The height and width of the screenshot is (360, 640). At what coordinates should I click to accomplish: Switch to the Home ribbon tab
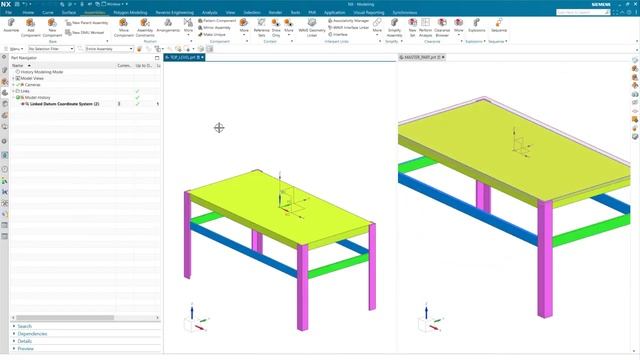(x=28, y=13)
